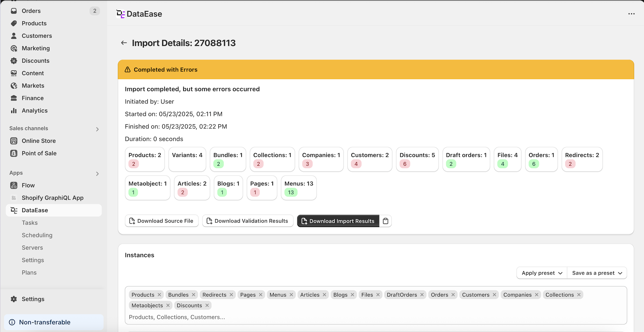This screenshot has width=644, height=332.
Task: Remove the Pages tag
Action: 260,295
